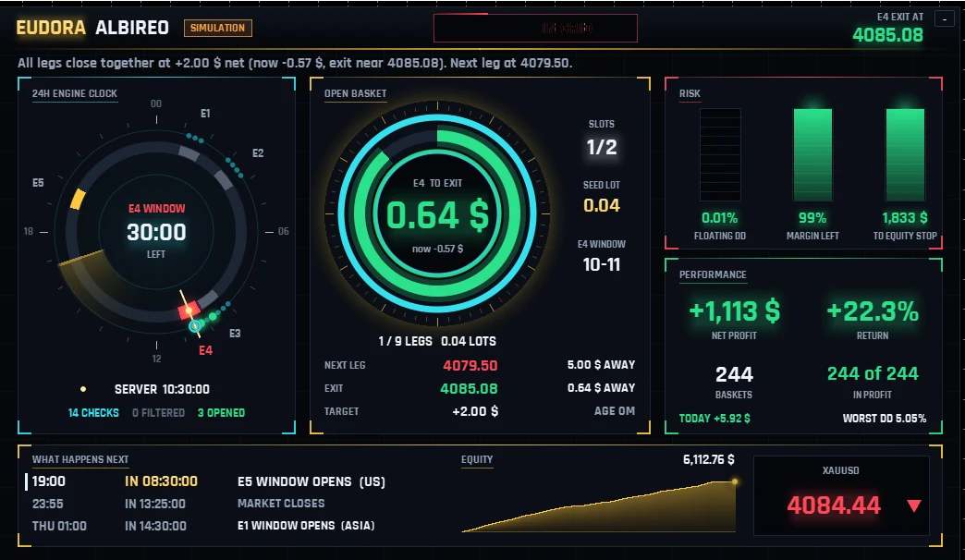Image resolution: width=965 pixels, height=560 pixels.
Task: Click the red E4 segment on the engine clock
Action: click(x=189, y=310)
